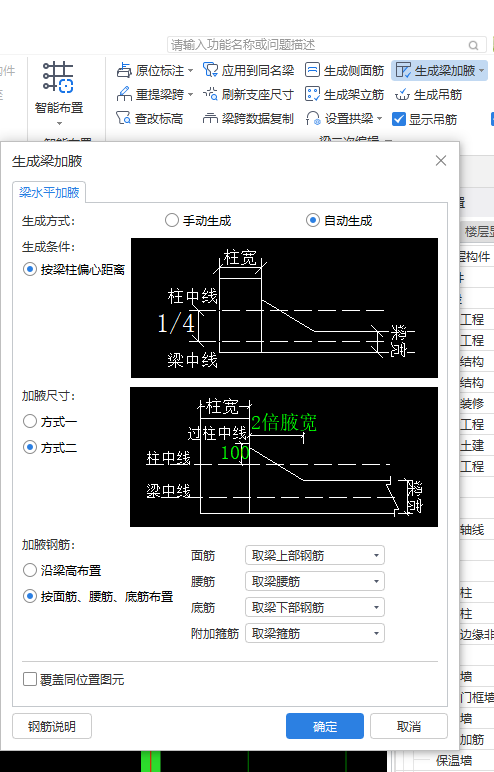Select 轴线 item in background panel
The width and height of the screenshot is (494, 772).
[x=472, y=530]
